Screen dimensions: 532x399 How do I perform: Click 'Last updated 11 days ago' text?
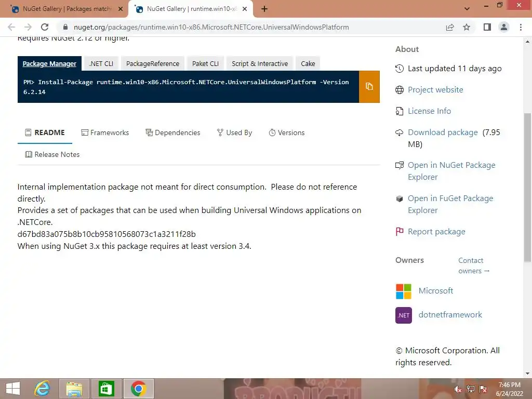pyautogui.click(x=455, y=69)
